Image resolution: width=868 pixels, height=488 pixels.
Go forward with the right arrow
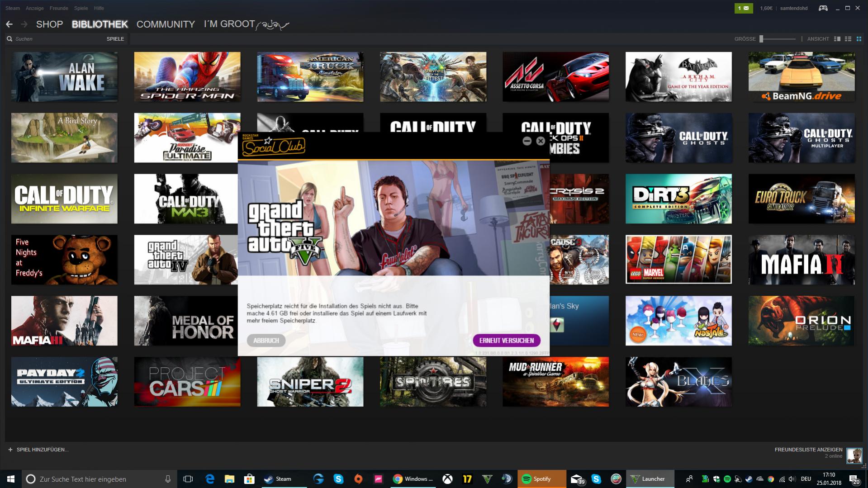click(24, 24)
